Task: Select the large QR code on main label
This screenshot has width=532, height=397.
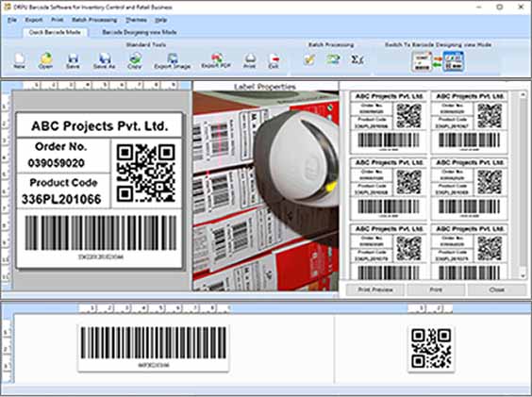Action: coord(146,174)
